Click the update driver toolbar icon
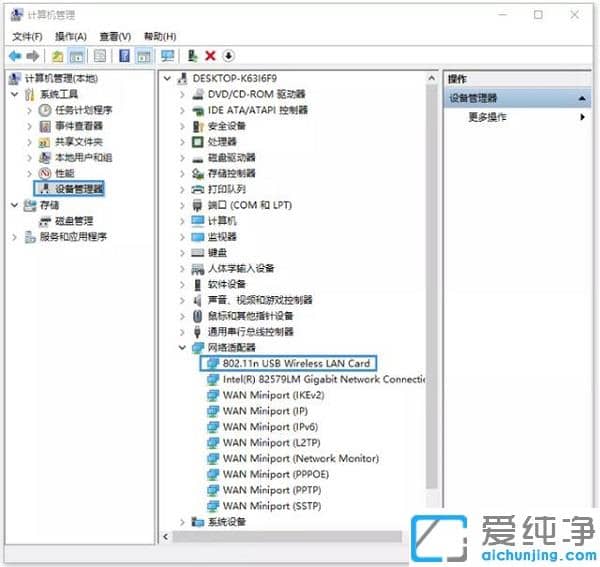 (x=192, y=56)
